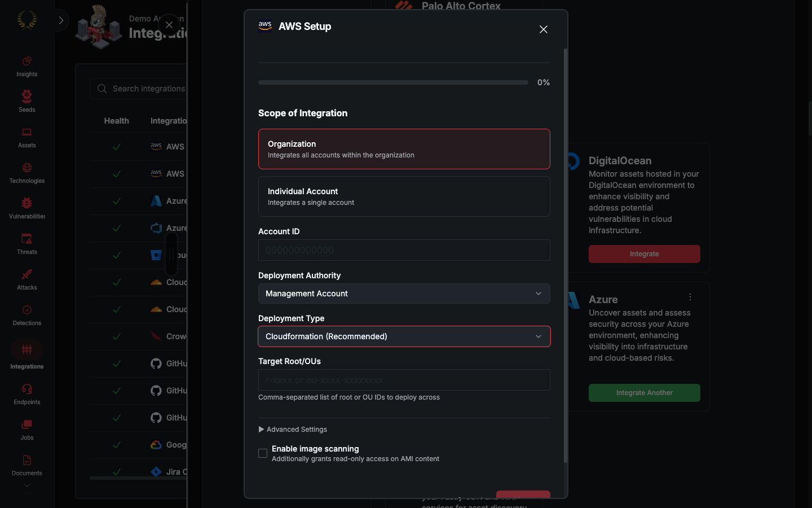Click the DigitalOcean card title

620,161
